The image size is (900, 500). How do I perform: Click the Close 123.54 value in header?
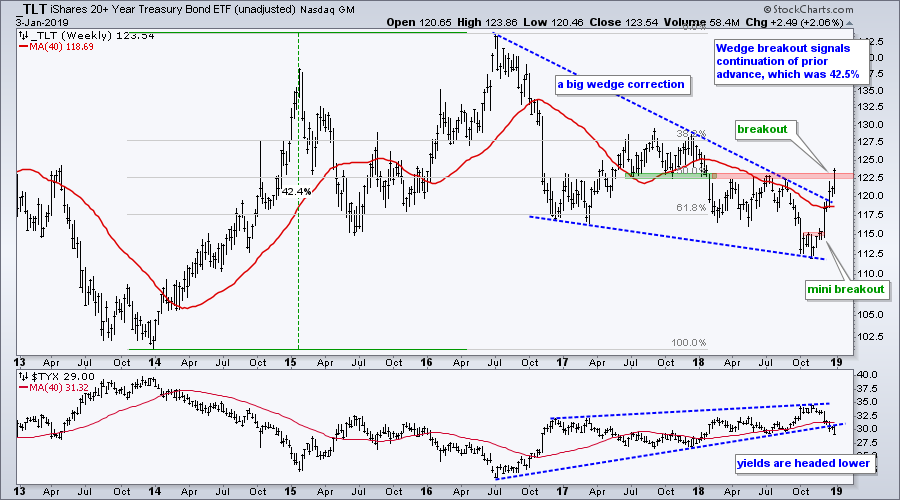(x=622, y=22)
